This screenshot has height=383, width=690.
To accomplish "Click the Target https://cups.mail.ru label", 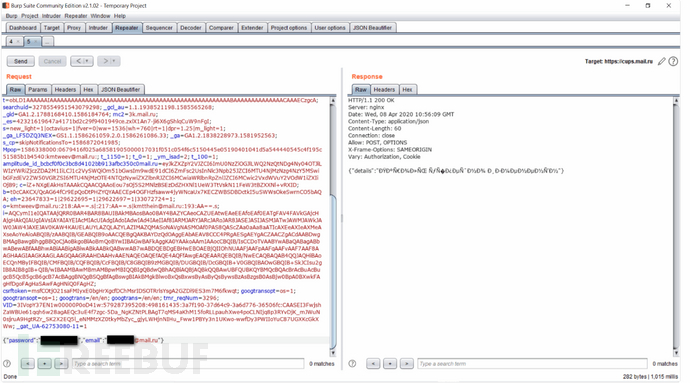I will (x=619, y=62).
